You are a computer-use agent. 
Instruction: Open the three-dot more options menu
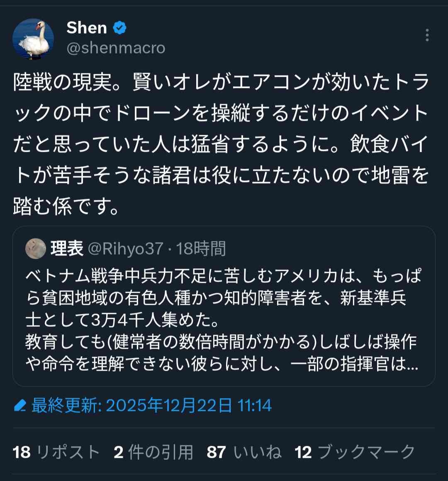click(x=427, y=35)
